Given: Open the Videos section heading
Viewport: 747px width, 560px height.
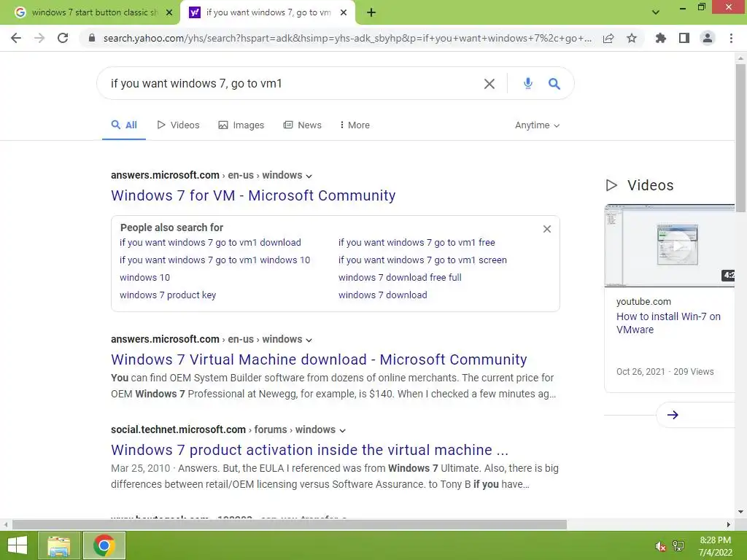Looking at the screenshot, I should (x=639, y=185).
